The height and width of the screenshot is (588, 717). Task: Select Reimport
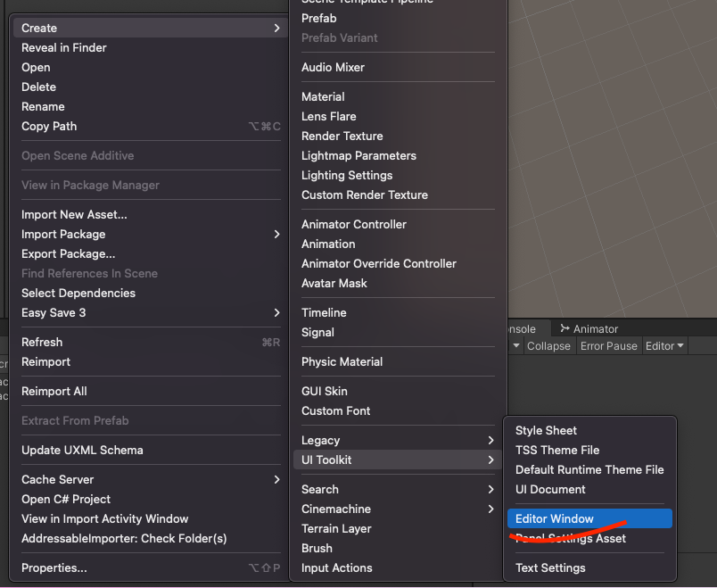pyautogui.click(x=150, y=362)
